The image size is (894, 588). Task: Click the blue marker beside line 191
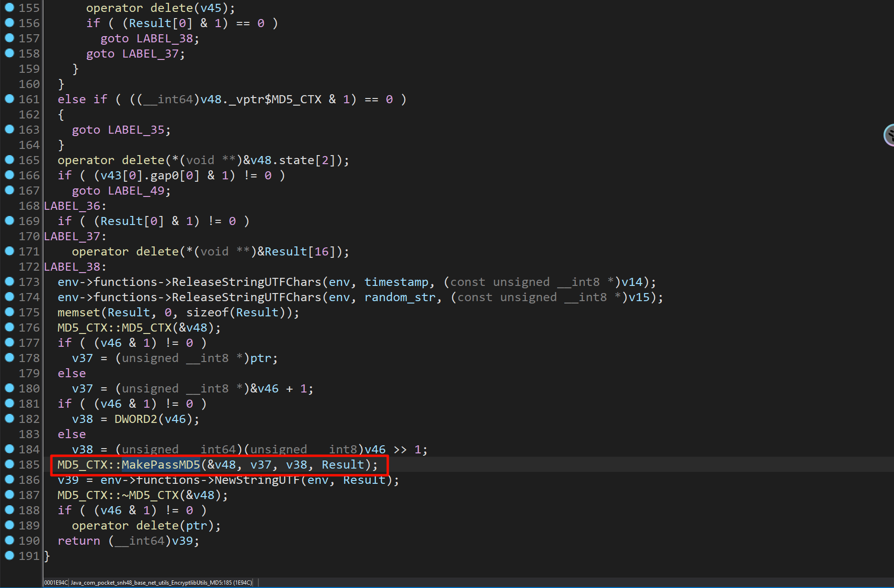pos(9,555)
